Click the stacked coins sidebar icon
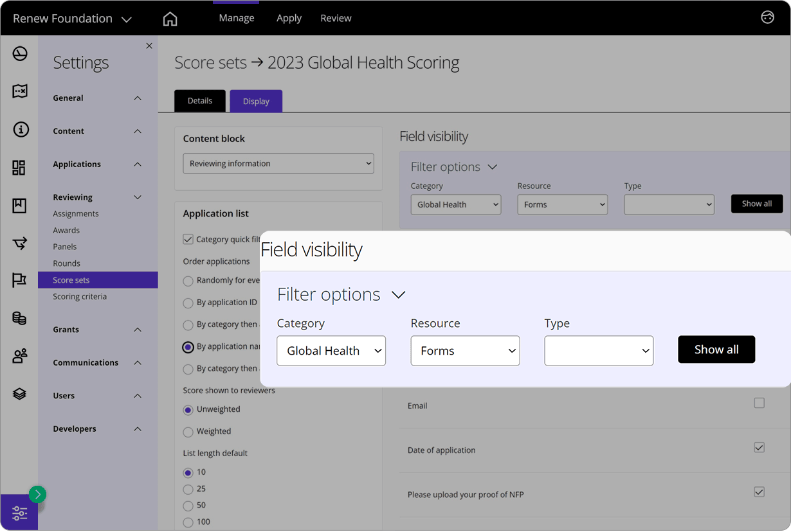Image resolution: width=791 pixels, height=532 pixels. (19, 318)
